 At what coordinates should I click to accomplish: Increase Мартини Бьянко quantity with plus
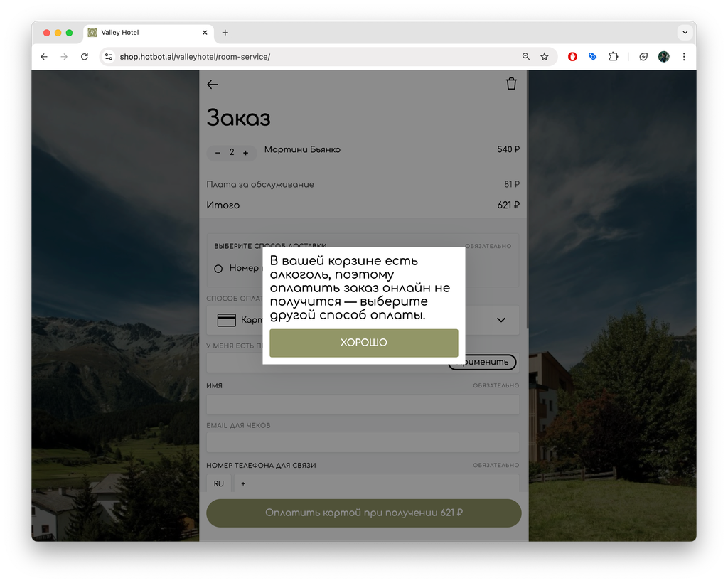pos(245,153)
